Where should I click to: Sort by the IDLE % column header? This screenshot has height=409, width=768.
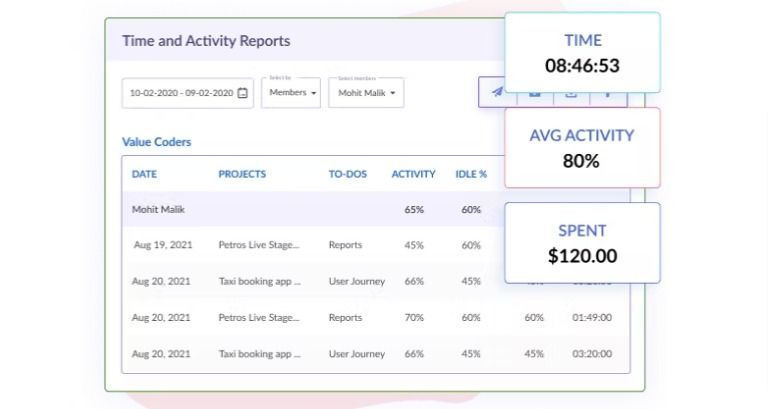coord(471,174)
